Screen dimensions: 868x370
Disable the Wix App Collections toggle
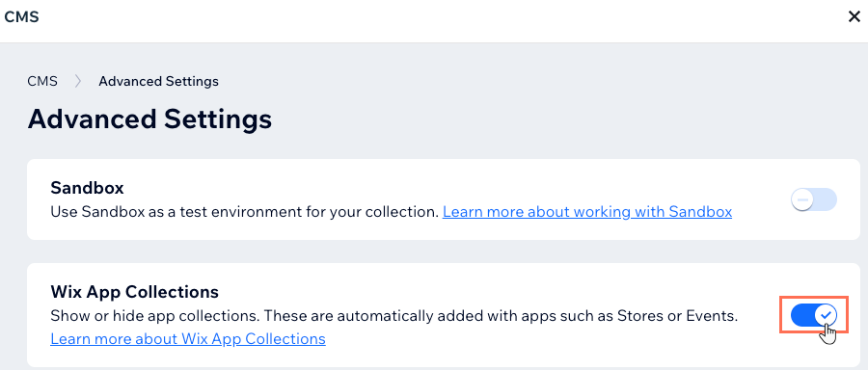point(814,315)
